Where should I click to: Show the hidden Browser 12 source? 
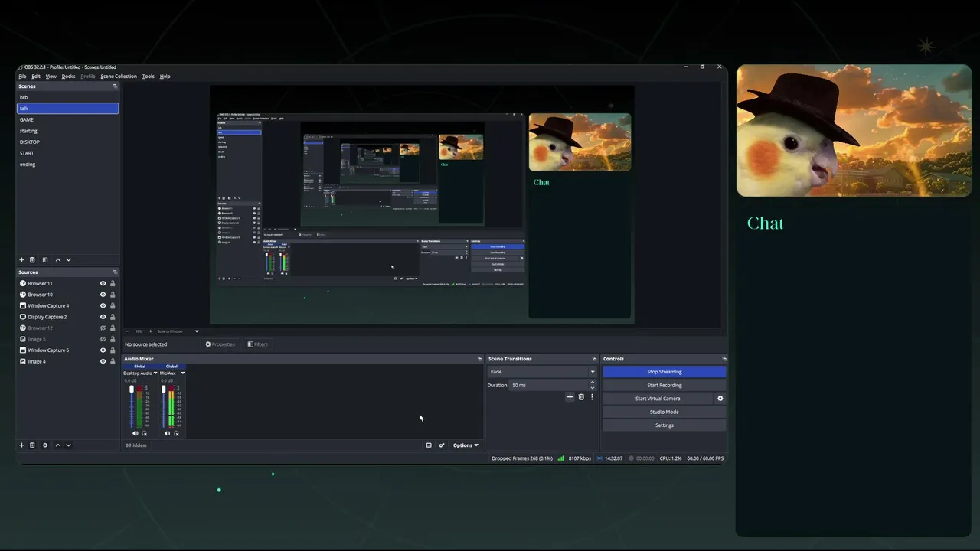[x=103, y=328]
